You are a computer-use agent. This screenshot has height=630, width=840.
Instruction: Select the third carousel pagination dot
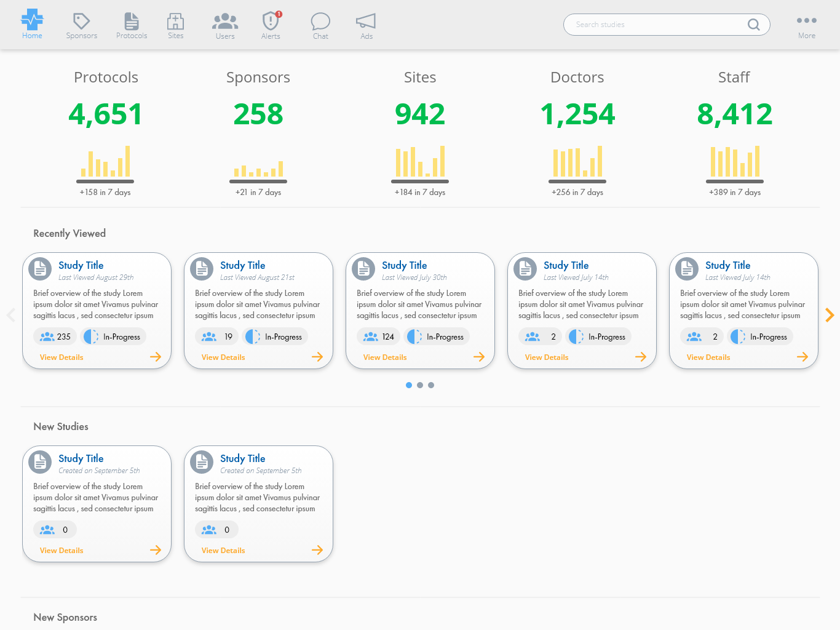[x=431, y=385]
